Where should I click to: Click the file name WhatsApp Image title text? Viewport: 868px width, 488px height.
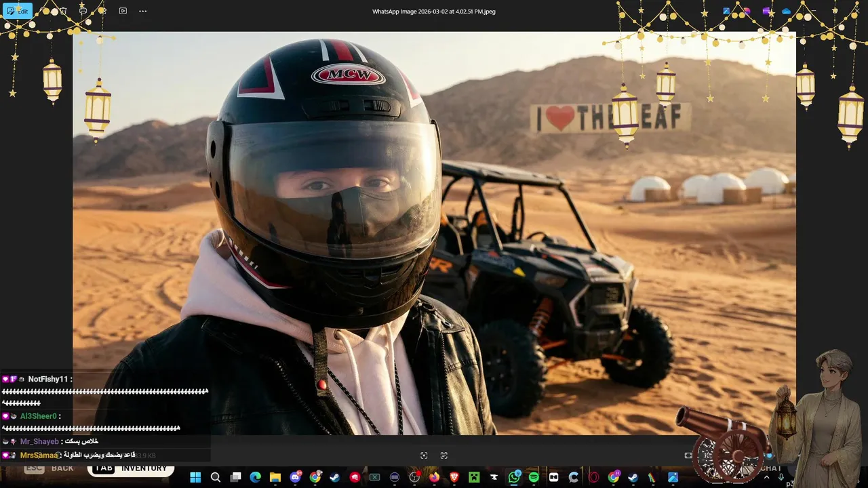click(x=434, y=12)
